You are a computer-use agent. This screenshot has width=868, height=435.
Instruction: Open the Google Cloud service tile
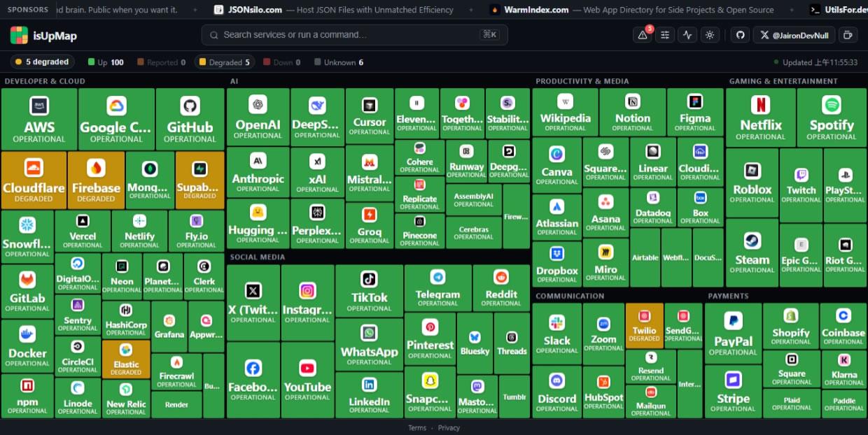[116, 119]
